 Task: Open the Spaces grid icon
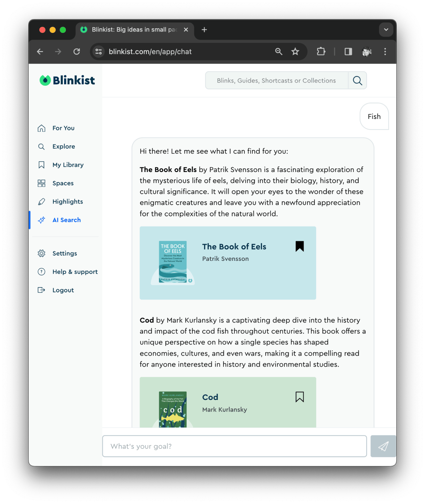click(41, 183)
